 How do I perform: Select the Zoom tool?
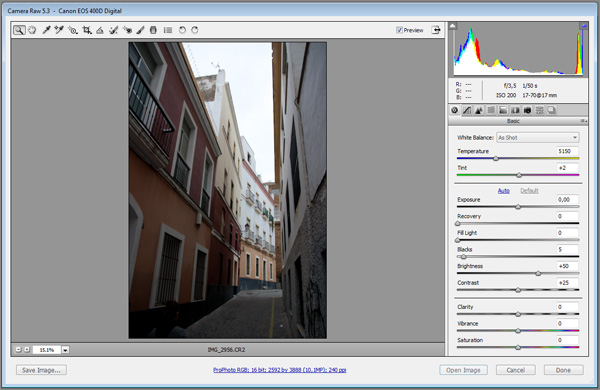pos(19,30)
